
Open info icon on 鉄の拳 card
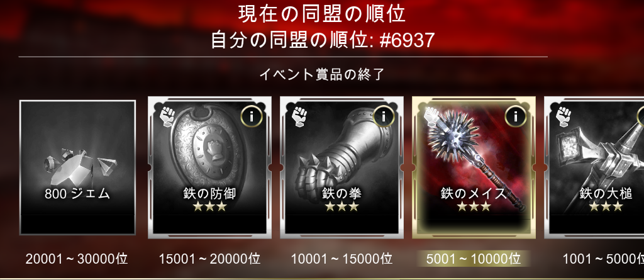tap(384, 117)
